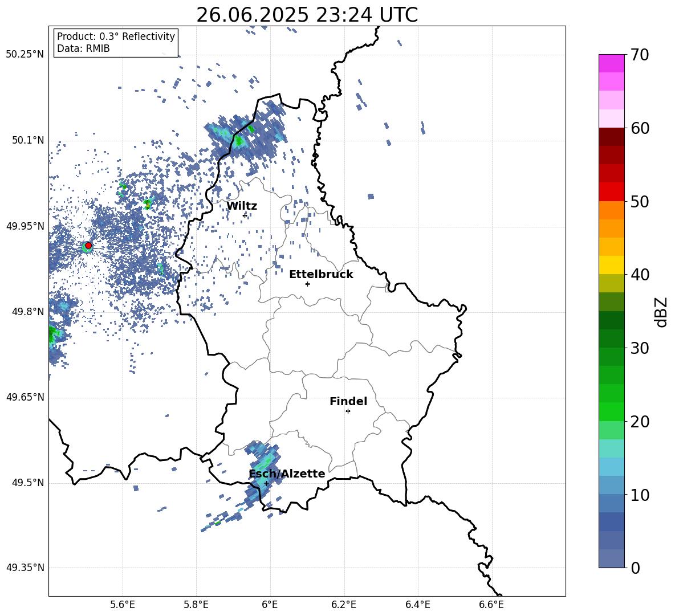Screen dimensions: 675x616
Task: Click the colorbar tick value 50
Action: (640, 202)
